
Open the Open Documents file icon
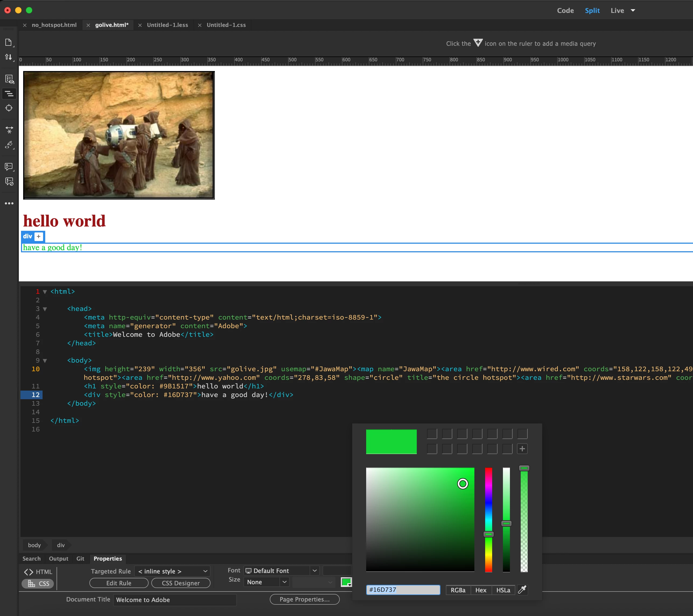pos(9,42)
